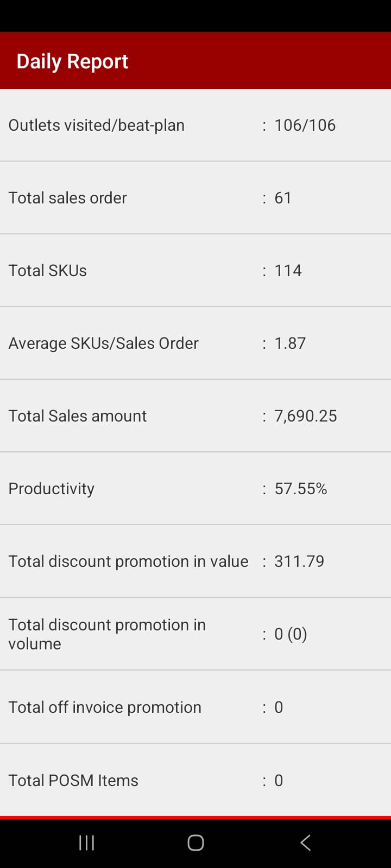The image size is (391, 868).
Task: Select the Productivity row label
Action: pos(52,489)
